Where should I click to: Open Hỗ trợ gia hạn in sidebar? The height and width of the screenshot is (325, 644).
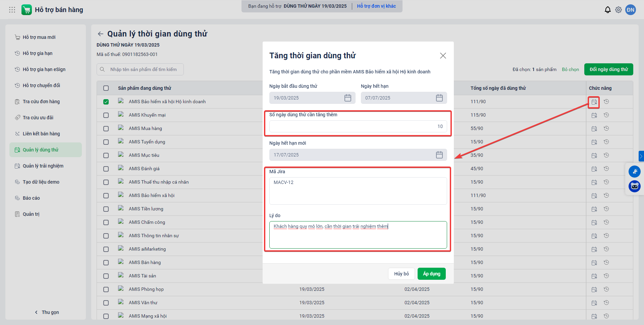point(46,53)
